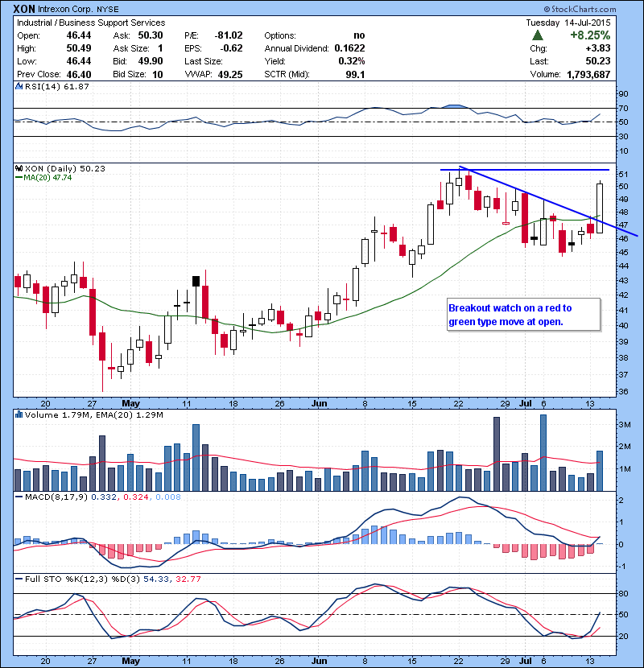The height and width of the screenshot is (668, 644).
Task: Click Industrial / Business Support Services sector text
Action: pyautogui.click(x=91, y=23)
